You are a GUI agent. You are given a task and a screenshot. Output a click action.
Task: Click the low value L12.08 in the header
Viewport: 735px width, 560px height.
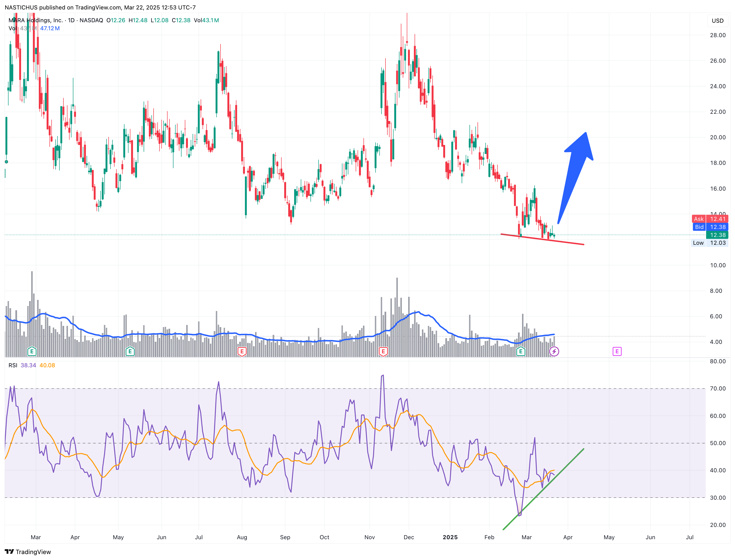click(x=160, y=20)
